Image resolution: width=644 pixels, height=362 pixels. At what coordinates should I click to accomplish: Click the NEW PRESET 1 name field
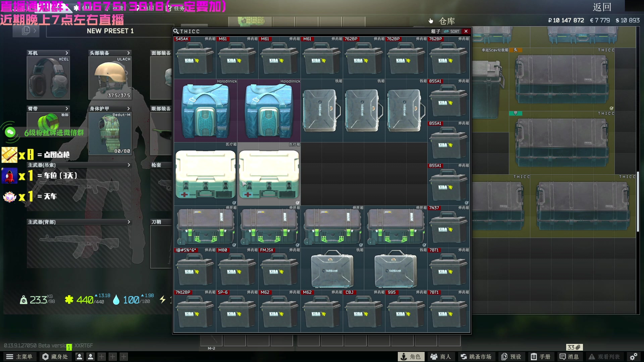(x=110, y=31)
